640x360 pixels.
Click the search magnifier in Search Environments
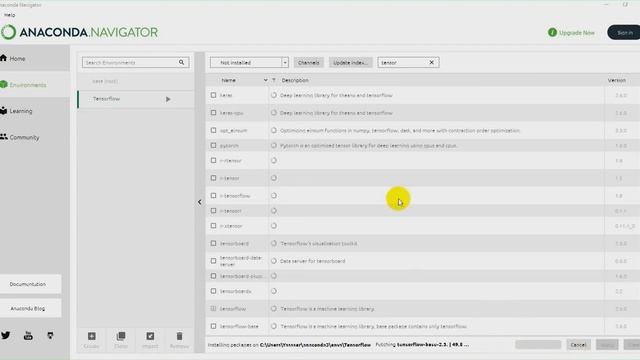tap(181, 62)
